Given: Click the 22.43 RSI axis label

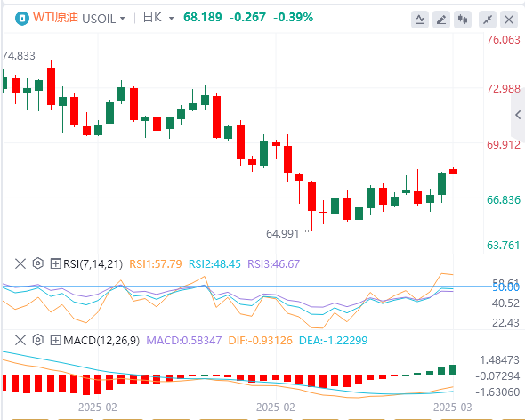Looking at the screenshot, I should pos(505,322).
